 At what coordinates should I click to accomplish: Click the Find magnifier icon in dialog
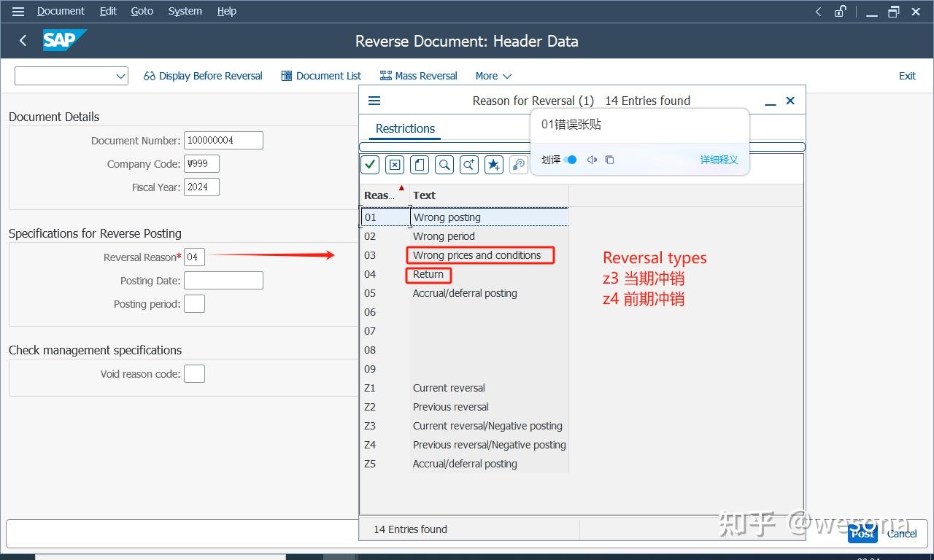pyautogui.click(x=444, y=165)
